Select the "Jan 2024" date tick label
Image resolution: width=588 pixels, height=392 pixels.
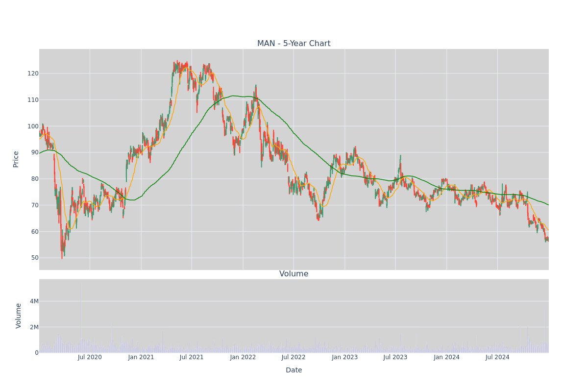(x=447, y=357)
